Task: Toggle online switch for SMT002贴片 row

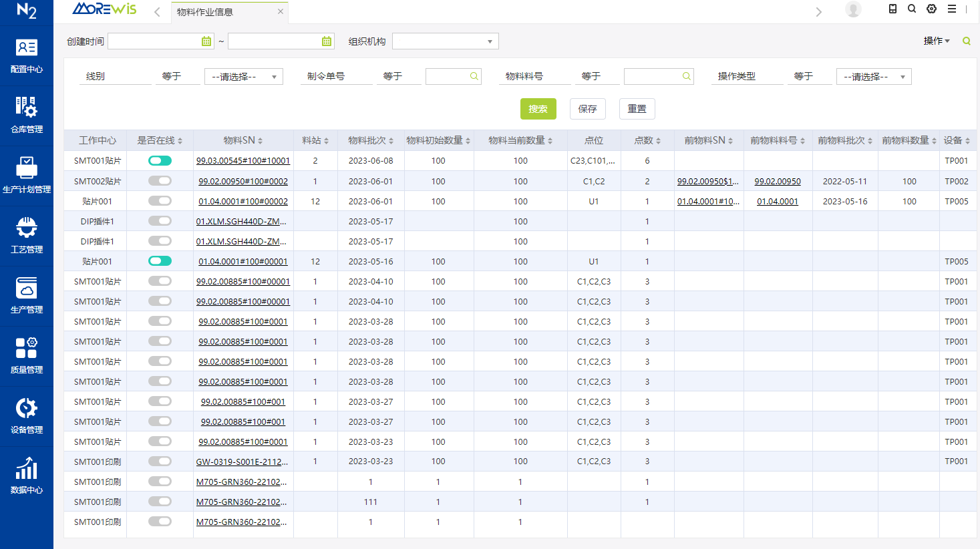Action: click(160, 181)
